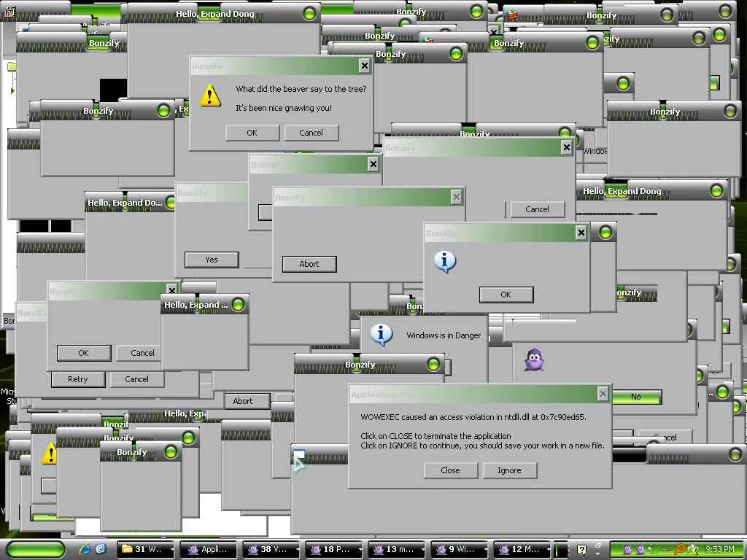Image resolution: width=747 pixels, height=560 pixels.
Task: Click the help question-mark icon on the taskbar
Action: click(581, 550)
